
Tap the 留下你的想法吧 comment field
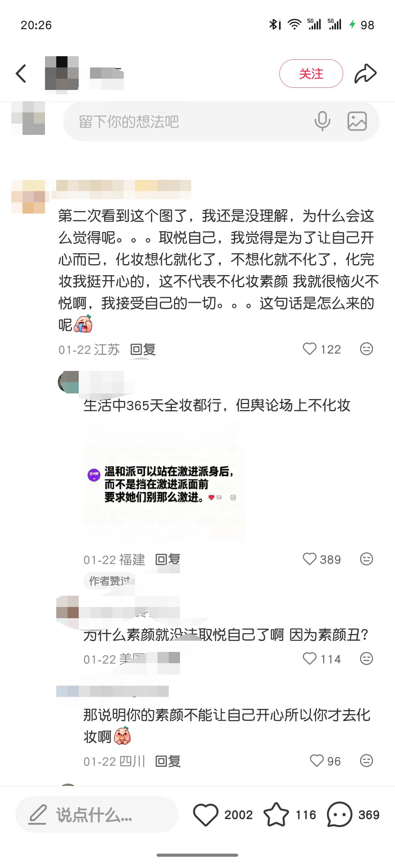[221, 121]
